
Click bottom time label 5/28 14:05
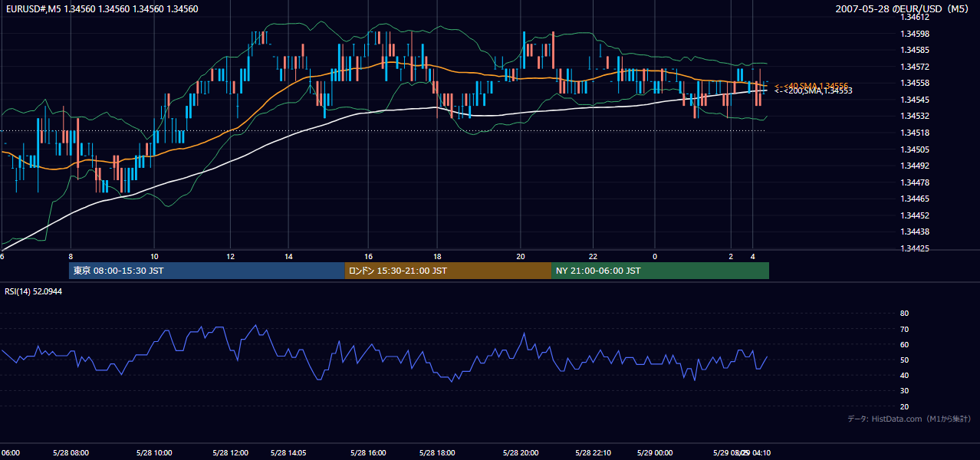(288, 453)
